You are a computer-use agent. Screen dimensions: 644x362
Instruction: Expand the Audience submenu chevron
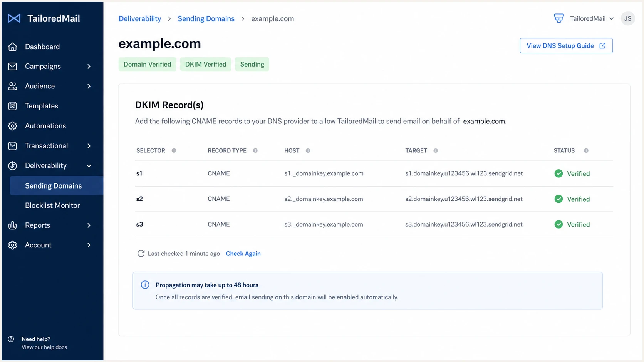[89, 86]
